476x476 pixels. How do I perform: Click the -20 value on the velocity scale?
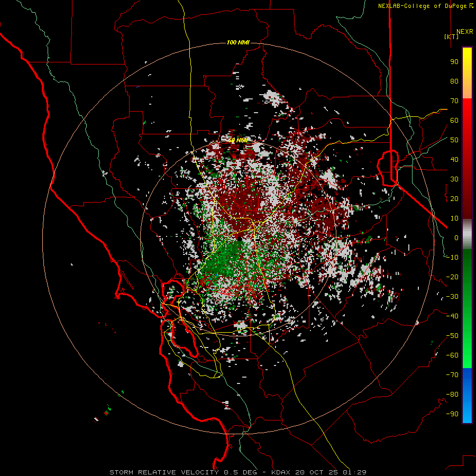coord(452,277)
